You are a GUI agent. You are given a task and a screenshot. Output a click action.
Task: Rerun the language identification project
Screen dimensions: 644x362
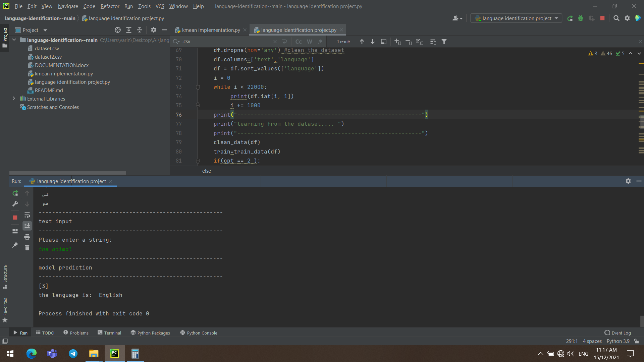click(x=15, y=193)
